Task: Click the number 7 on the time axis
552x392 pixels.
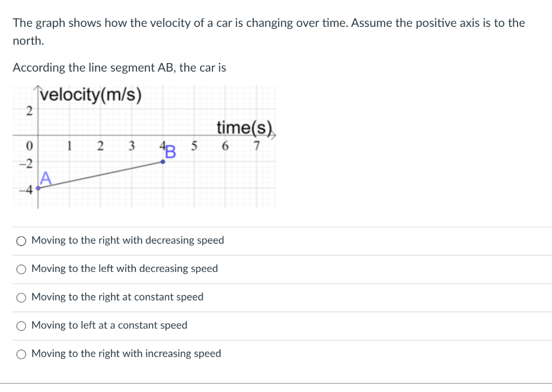Action: coord(257,145)
